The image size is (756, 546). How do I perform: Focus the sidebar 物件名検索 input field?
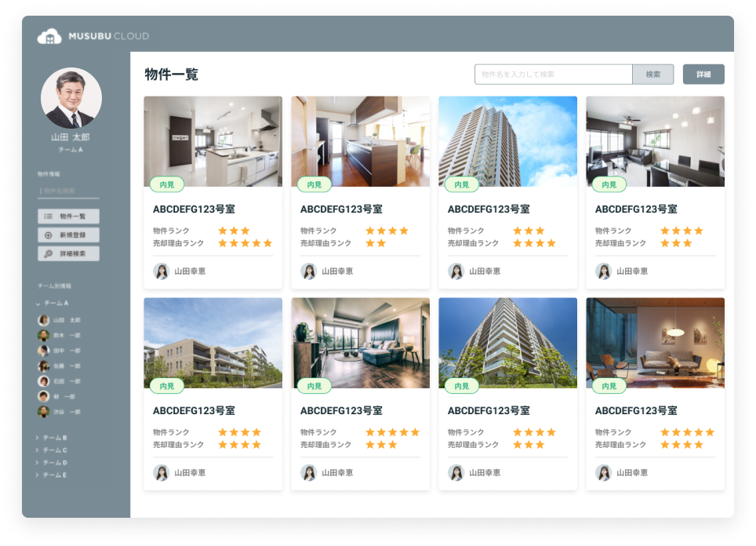coord(69,191)
